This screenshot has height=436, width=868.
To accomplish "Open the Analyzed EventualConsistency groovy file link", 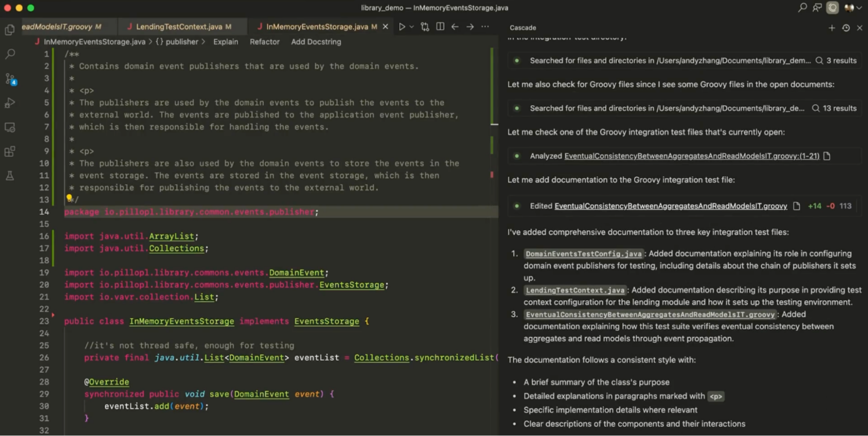I will pyautogui.click(x=691, y=156).
